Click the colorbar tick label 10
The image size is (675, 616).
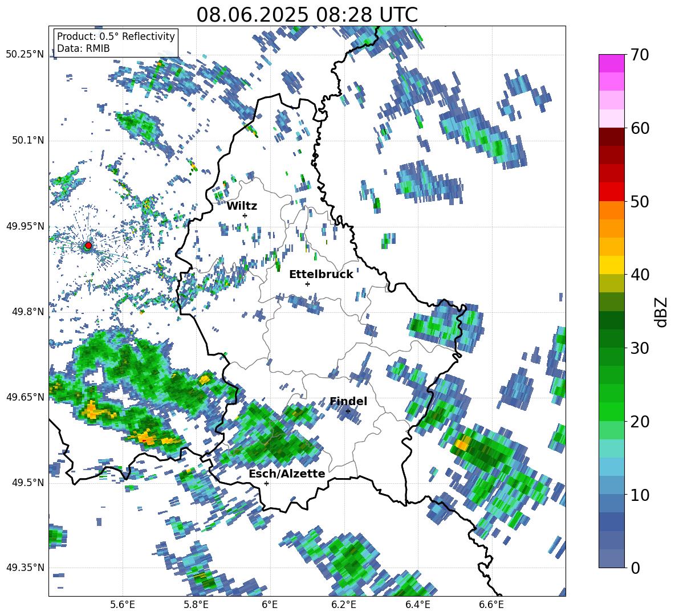tap(640, 495)
